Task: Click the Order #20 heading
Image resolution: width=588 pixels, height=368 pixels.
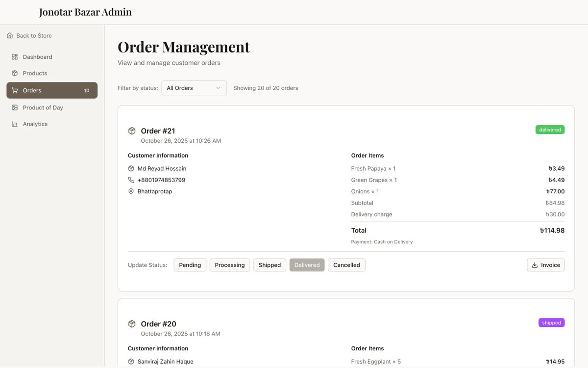Action: tap(158, 324)
